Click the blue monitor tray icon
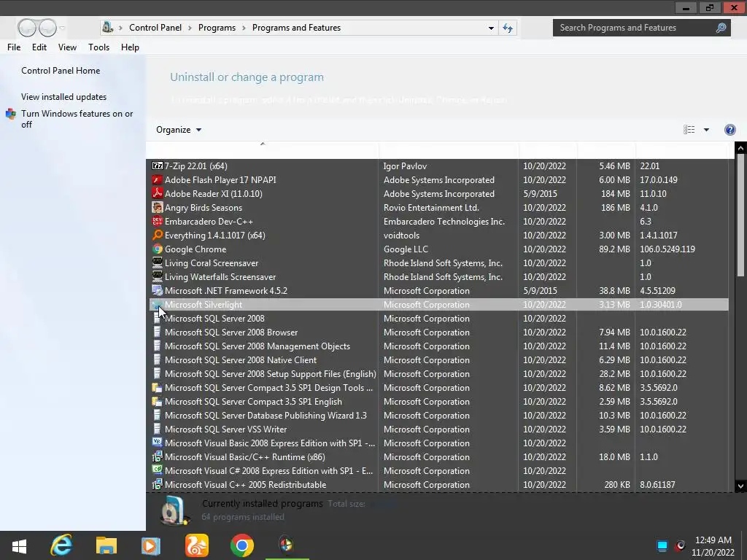 point(662,545)
